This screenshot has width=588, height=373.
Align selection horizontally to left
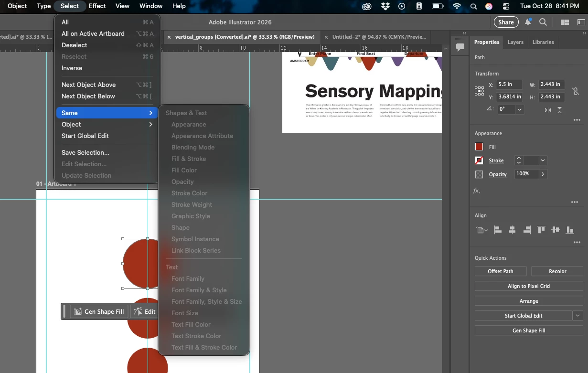tap(498, 230)
